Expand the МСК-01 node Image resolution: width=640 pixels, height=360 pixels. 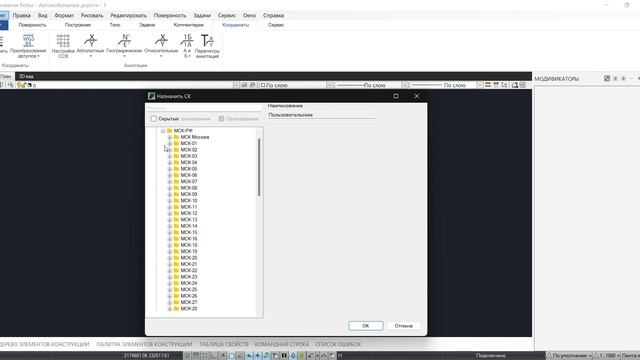coord(170,144)
